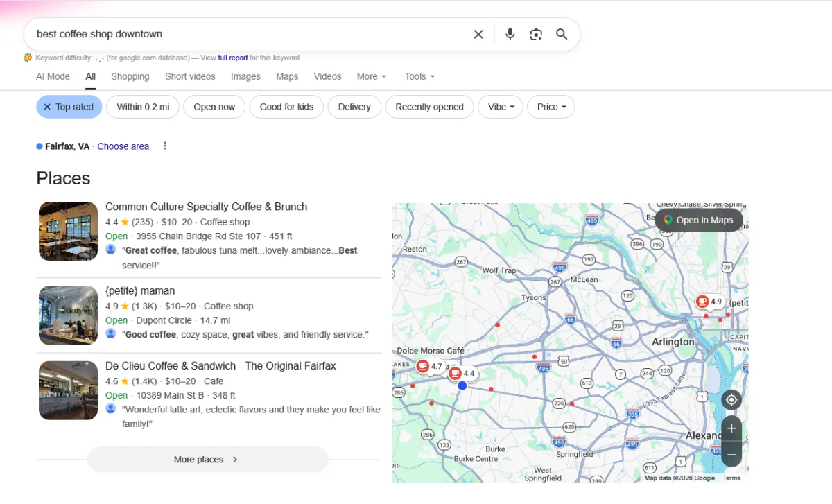The height and width of the screenshot is (504, 832).
Task: Zoom out on the map
Action: click(731, 455)
